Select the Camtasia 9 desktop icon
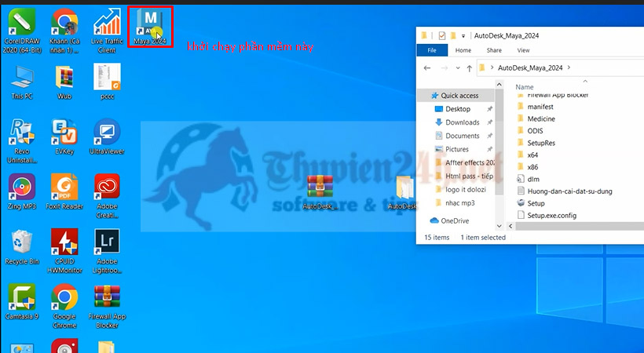Screen dimensions: 644x353 coord(22,300)
